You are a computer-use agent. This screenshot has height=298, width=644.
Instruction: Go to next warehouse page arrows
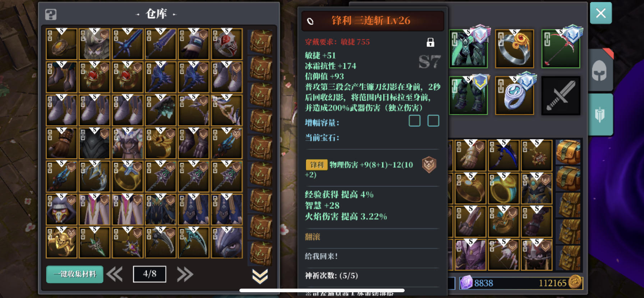[x=185, y=274]
